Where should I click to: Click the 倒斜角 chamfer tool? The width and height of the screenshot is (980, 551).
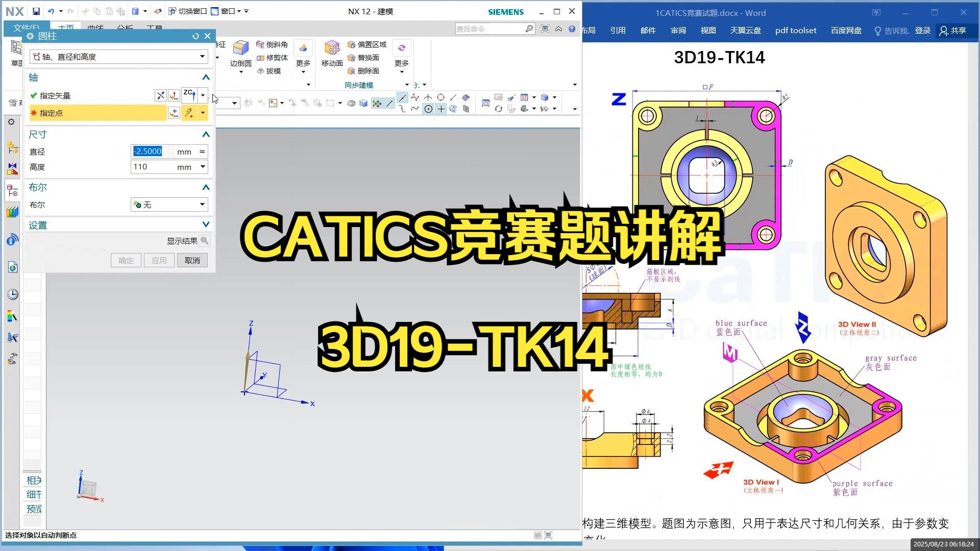tap(272, 44)
